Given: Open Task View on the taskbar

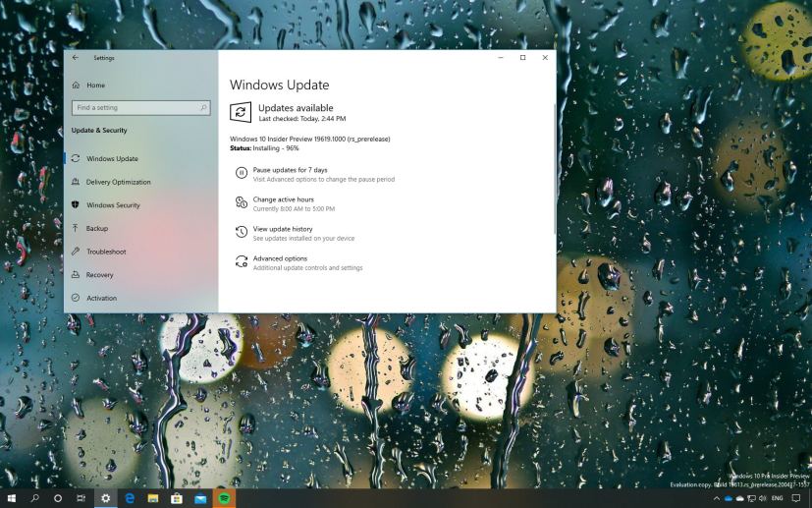Looking at the screenshot, I should pyautogui.click(x=81, y=498).
